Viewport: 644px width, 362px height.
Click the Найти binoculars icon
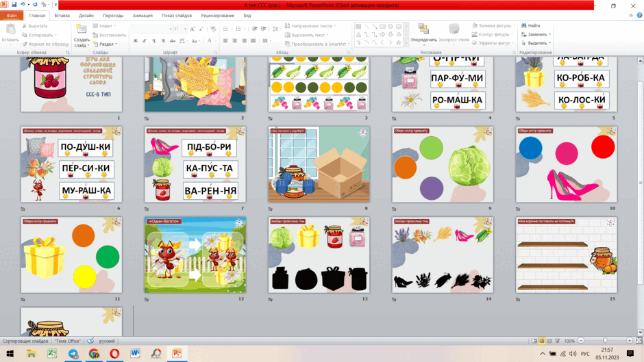pyautogui.click(x=524, y=25)
